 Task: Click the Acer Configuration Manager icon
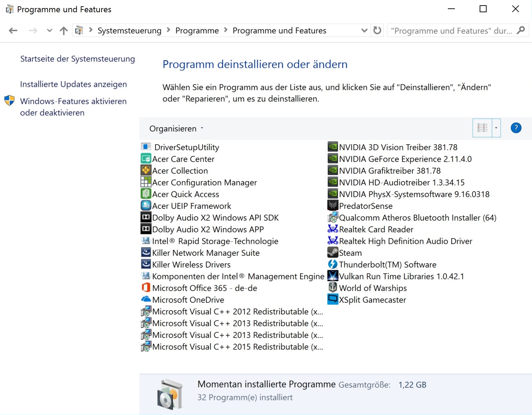(x=146, y=182)
